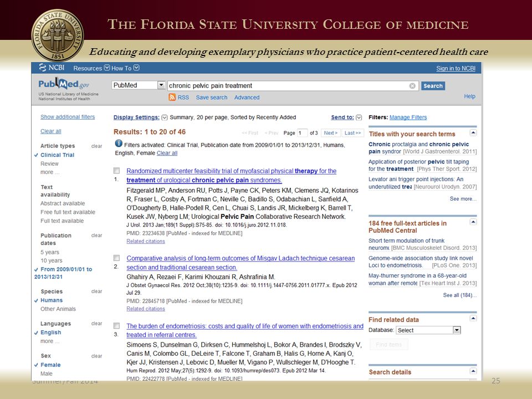Clear the Species filter
This screenshot has width=532, height=399.
[x=96, y=291]
